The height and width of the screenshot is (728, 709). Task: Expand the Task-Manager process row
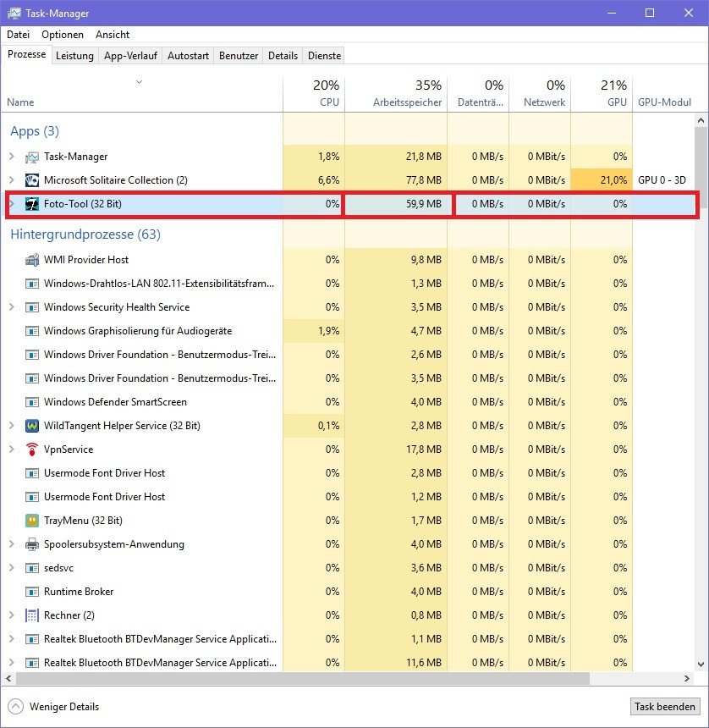coord(12,157)
